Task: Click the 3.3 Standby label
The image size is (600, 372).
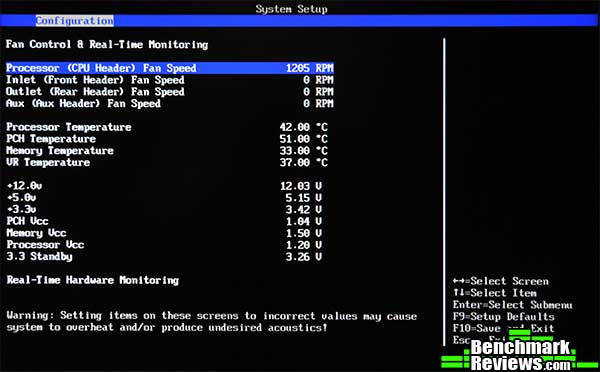Action: tap(39, 257)
